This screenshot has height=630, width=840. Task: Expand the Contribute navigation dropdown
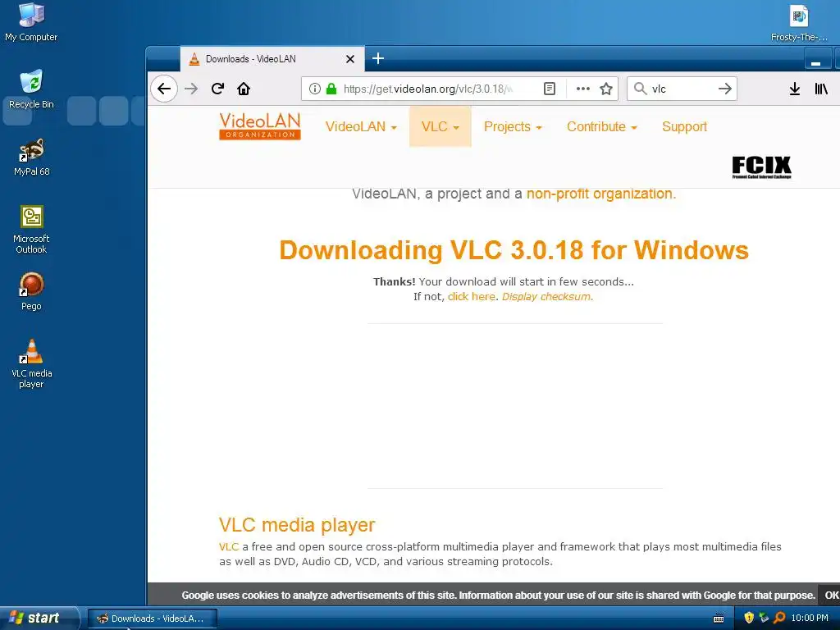pos(602,127)
